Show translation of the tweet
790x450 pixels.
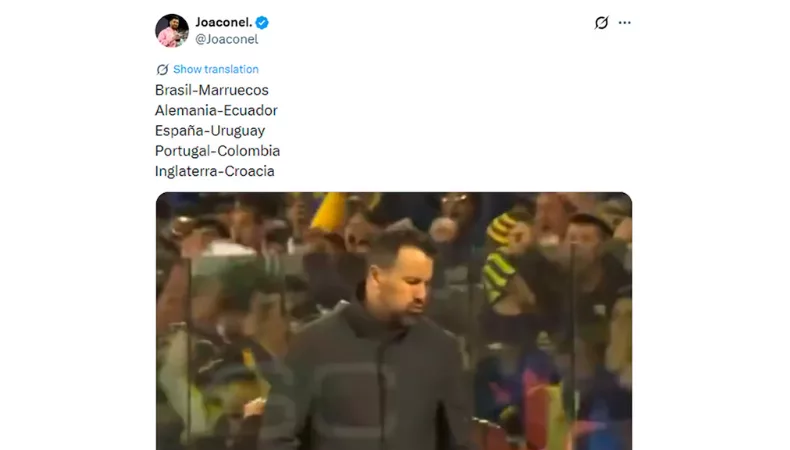coord(216,70)
